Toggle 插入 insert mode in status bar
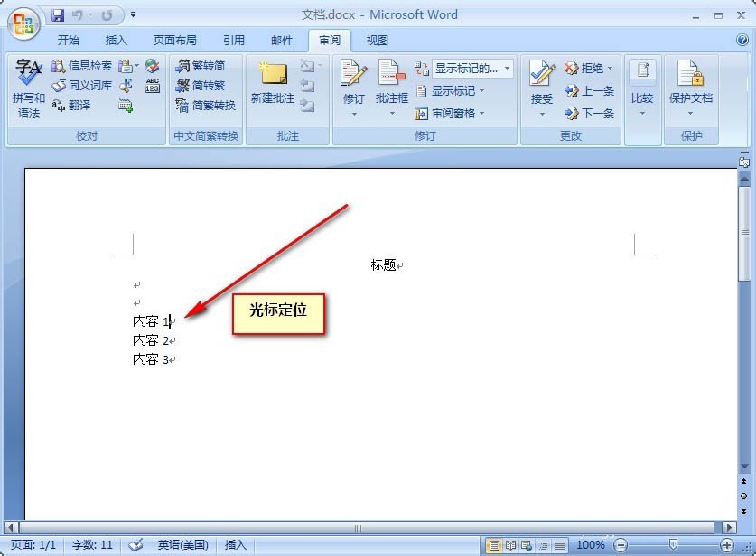 click(x=235, y=545)
